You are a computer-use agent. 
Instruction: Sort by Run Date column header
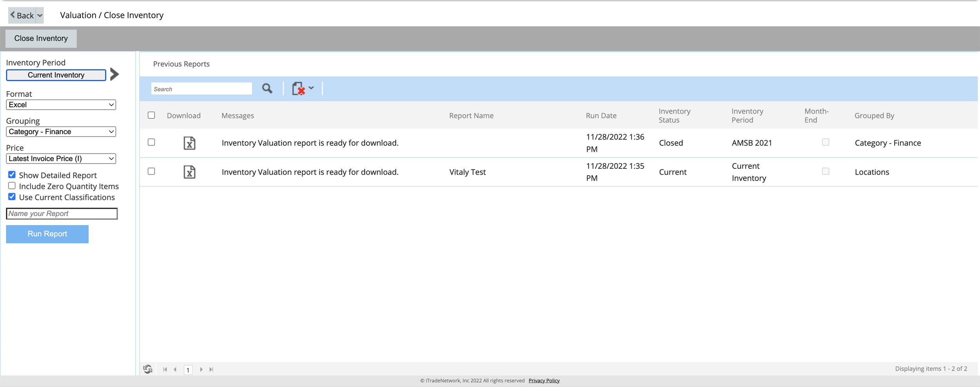pos(601,116)
